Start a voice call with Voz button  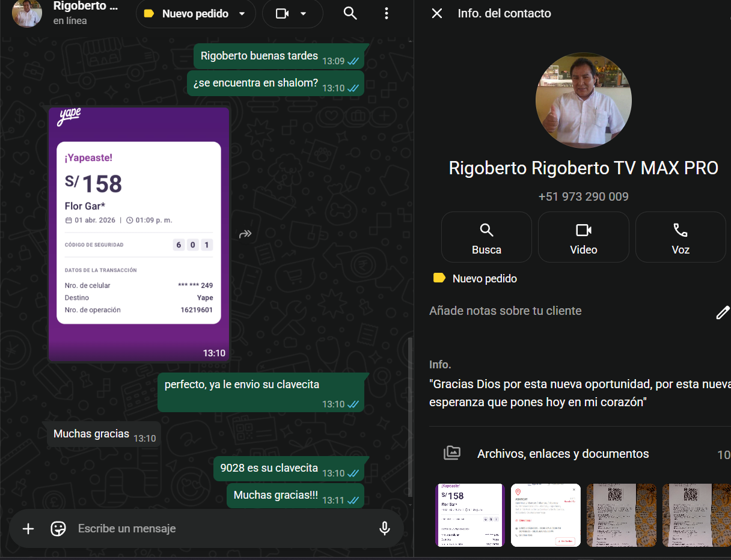[x=680, y=237]
